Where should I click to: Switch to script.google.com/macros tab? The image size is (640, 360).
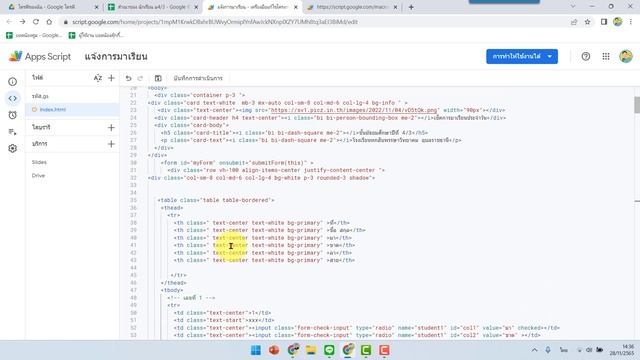click(352, 7)
